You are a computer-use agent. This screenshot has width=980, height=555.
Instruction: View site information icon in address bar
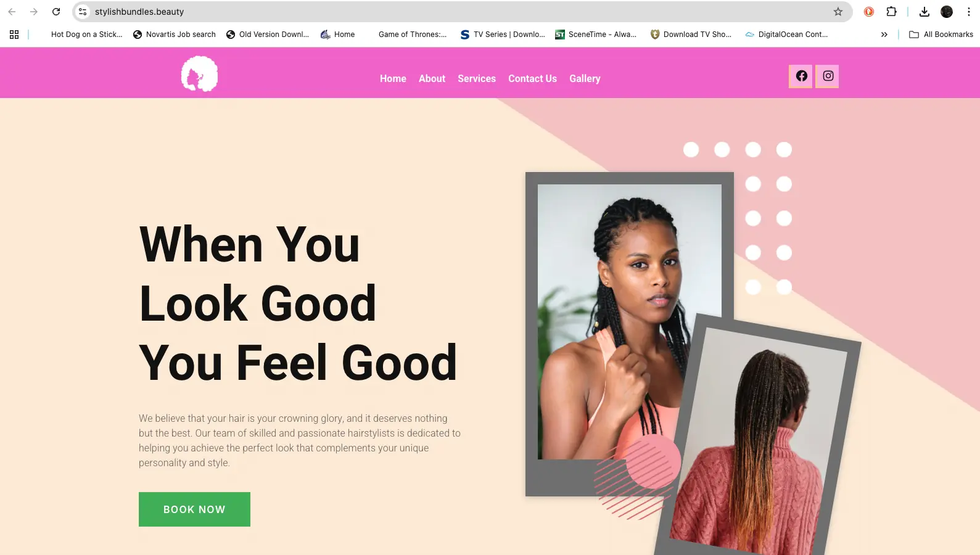[83, 12]
